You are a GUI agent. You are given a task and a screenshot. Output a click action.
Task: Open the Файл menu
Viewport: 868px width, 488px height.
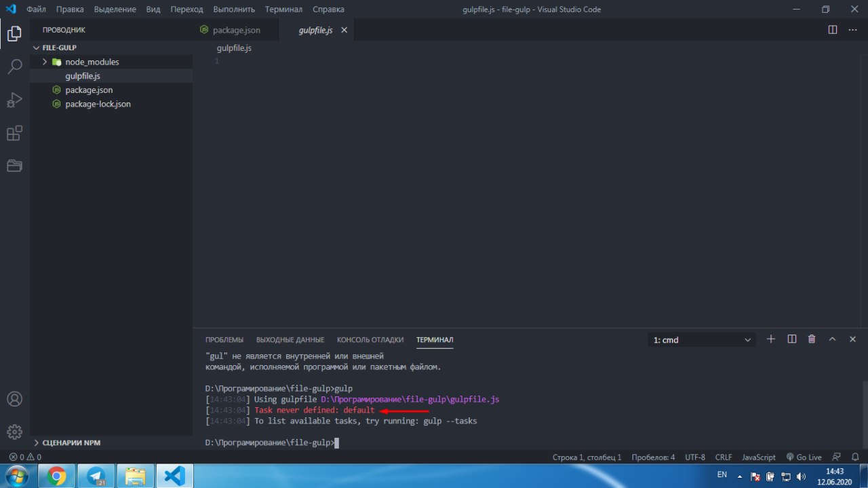point(36,10)
